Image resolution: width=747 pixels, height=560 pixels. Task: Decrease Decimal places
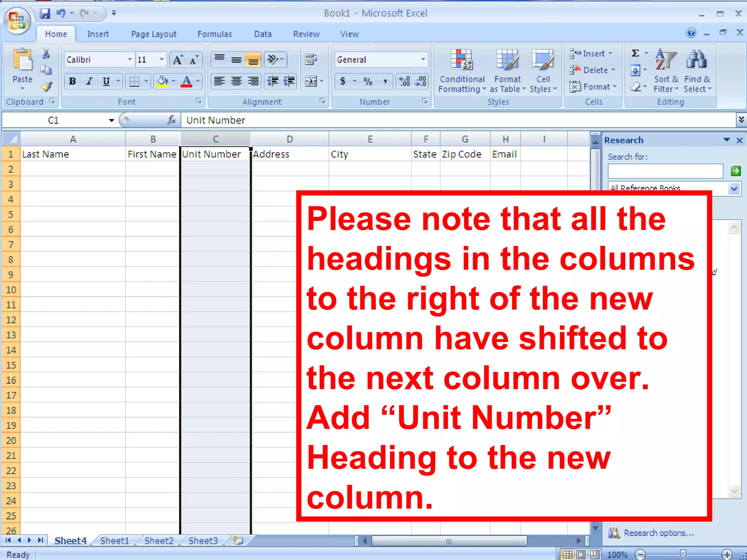(x=421, y=81)
